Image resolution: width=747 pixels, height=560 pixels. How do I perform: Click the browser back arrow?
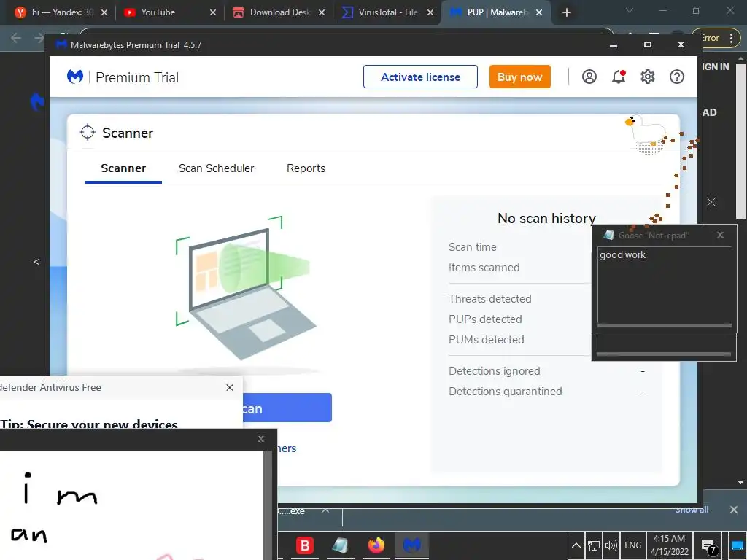point(16,38)
